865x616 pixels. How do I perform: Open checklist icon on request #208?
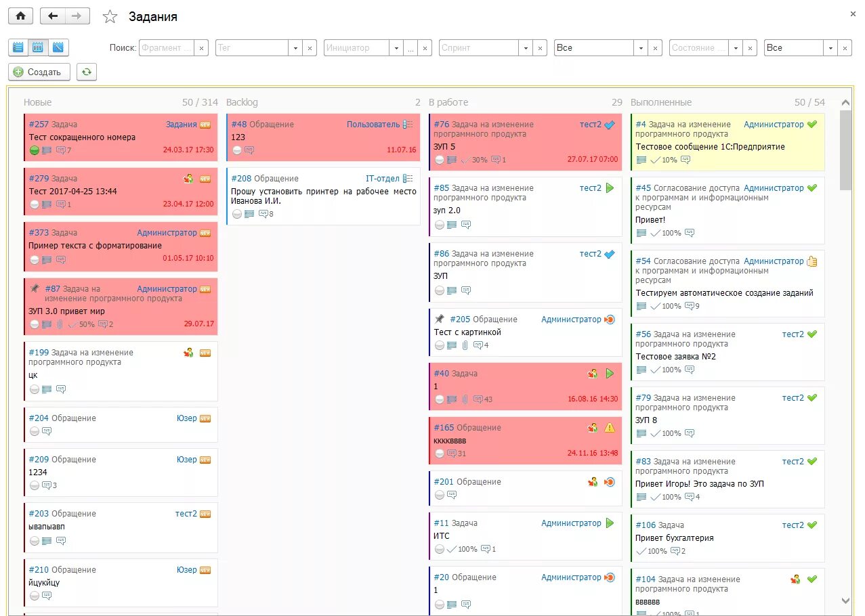[408, 179]
